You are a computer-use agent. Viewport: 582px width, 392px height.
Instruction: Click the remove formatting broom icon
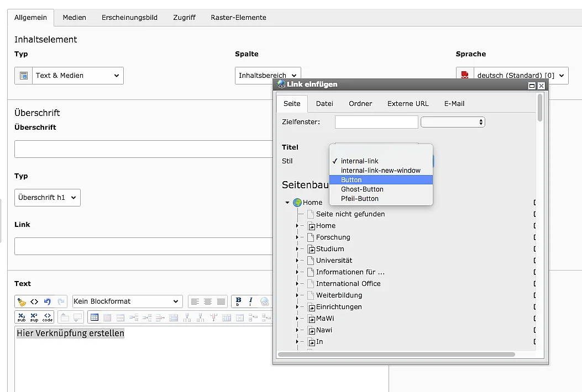22,301
